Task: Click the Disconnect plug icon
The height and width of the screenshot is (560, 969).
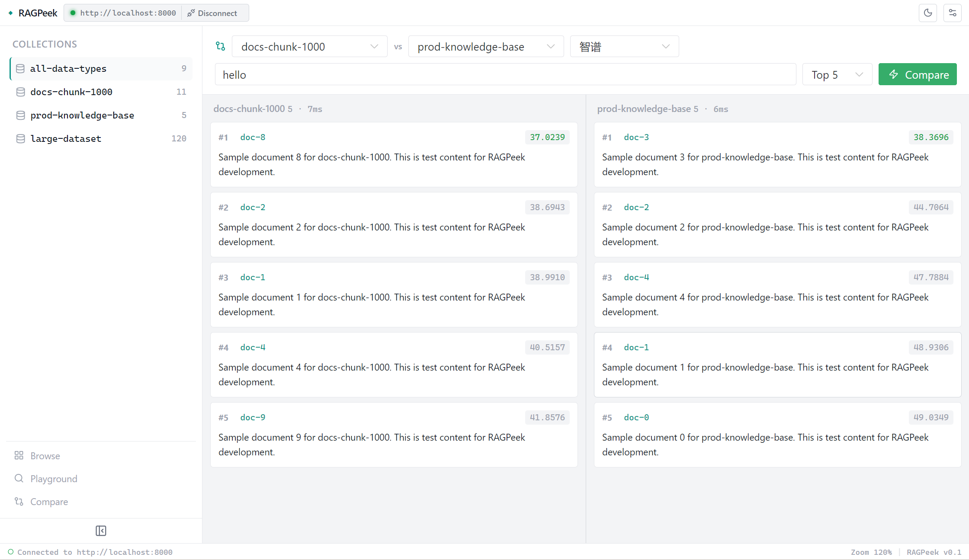Action: coord(191,13)
